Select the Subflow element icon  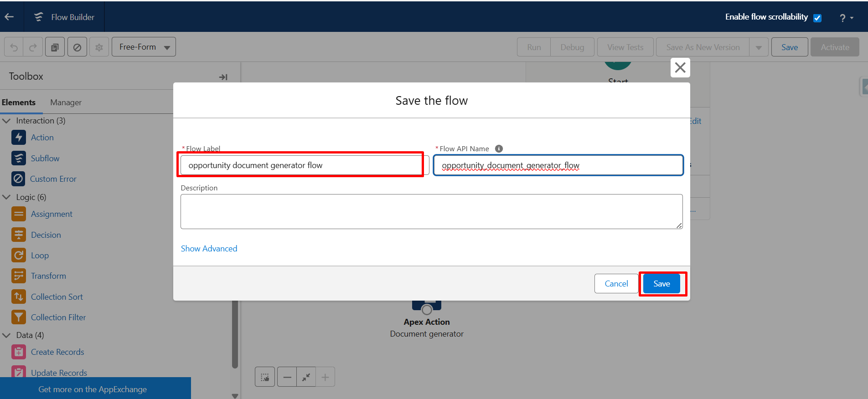19,159
